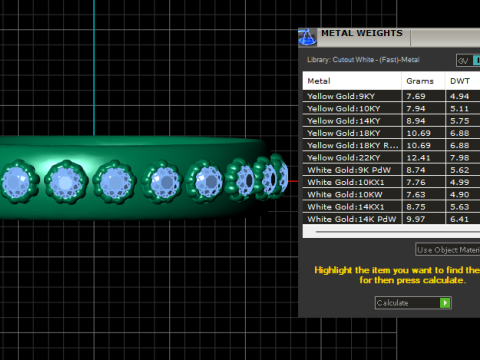Click the DWT column header
Viewport: 480px width, 360px height.
pyautogui.click(x=463, y=81)
